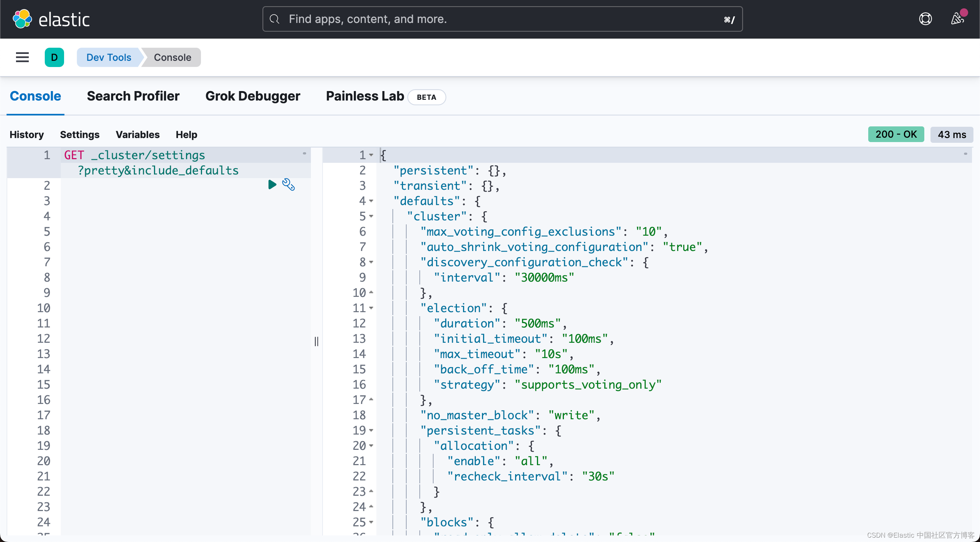This screenshot has width=980, height=542.
Task: Switch to the Search Profiler tab
Action: 133,96
